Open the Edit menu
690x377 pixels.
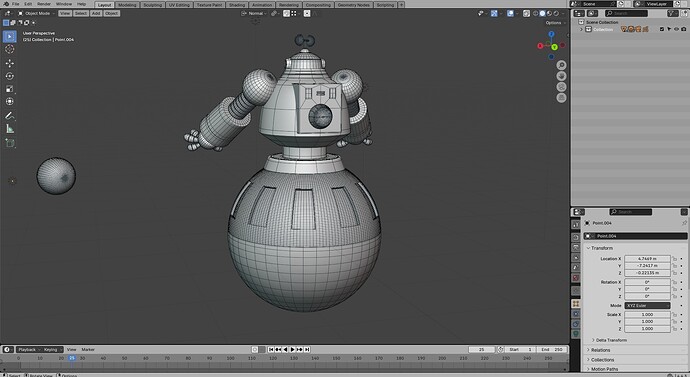pyautogui.click(x=28, y=4)
